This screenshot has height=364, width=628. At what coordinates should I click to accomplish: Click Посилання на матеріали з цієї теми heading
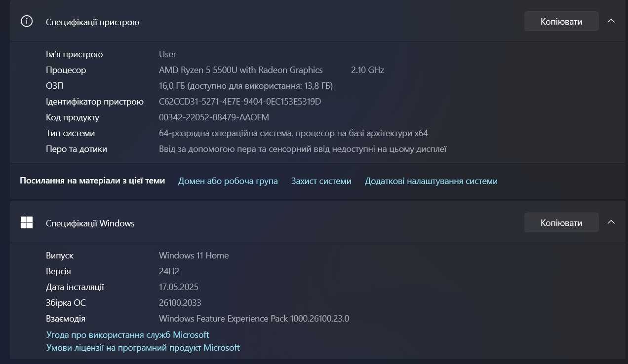coord(92,181)
